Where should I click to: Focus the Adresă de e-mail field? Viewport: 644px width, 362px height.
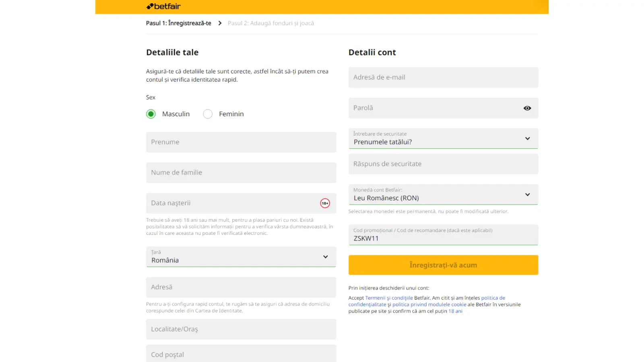[x=443, y=77]
